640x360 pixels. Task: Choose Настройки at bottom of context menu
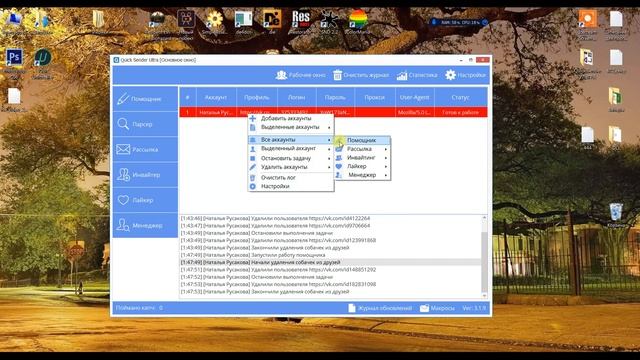291,186
